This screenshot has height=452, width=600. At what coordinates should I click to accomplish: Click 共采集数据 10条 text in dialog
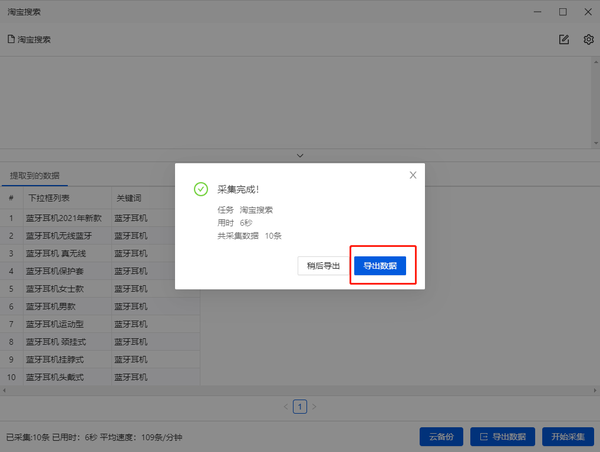point(249,236)
